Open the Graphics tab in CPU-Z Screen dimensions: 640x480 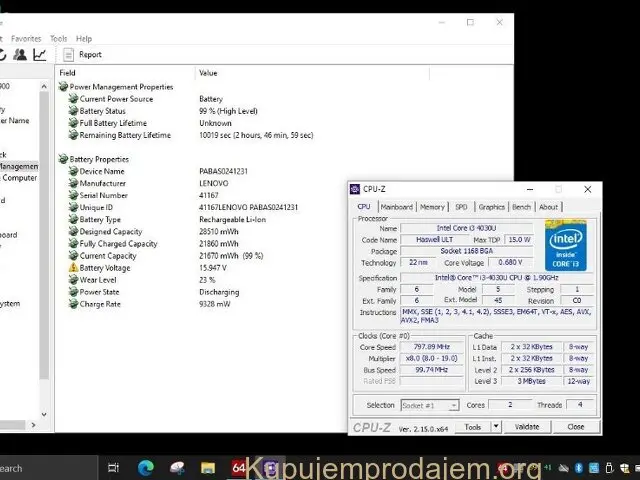(x=491, y=207)
